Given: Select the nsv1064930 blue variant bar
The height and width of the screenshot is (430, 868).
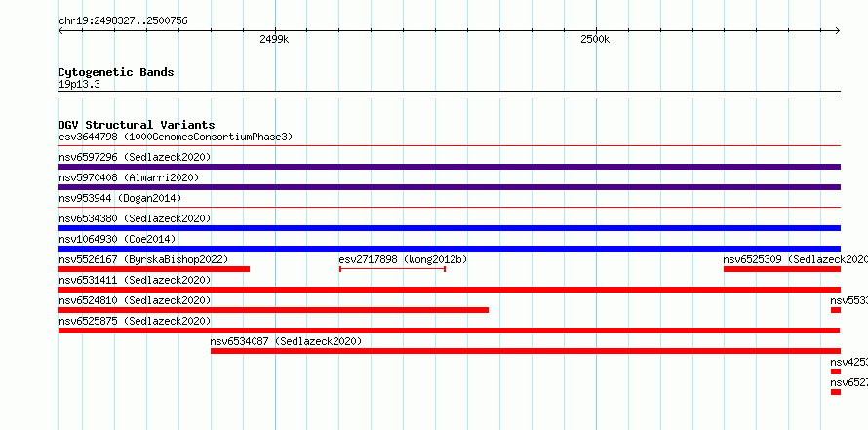Looking at the screenshot, I should (449, 249).
